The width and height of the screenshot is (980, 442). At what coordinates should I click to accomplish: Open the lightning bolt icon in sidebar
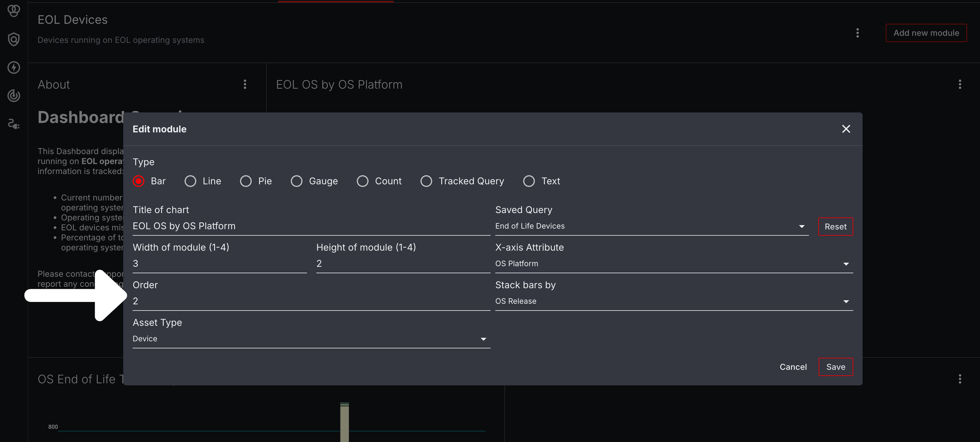14,68
